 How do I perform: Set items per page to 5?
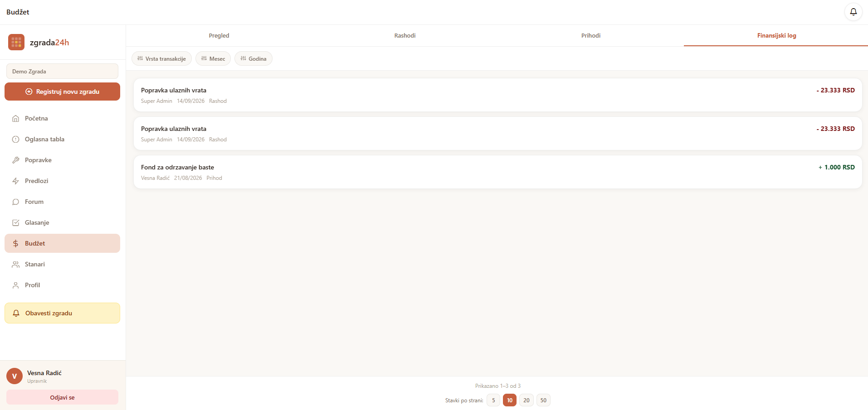click(x=493, y=400)
